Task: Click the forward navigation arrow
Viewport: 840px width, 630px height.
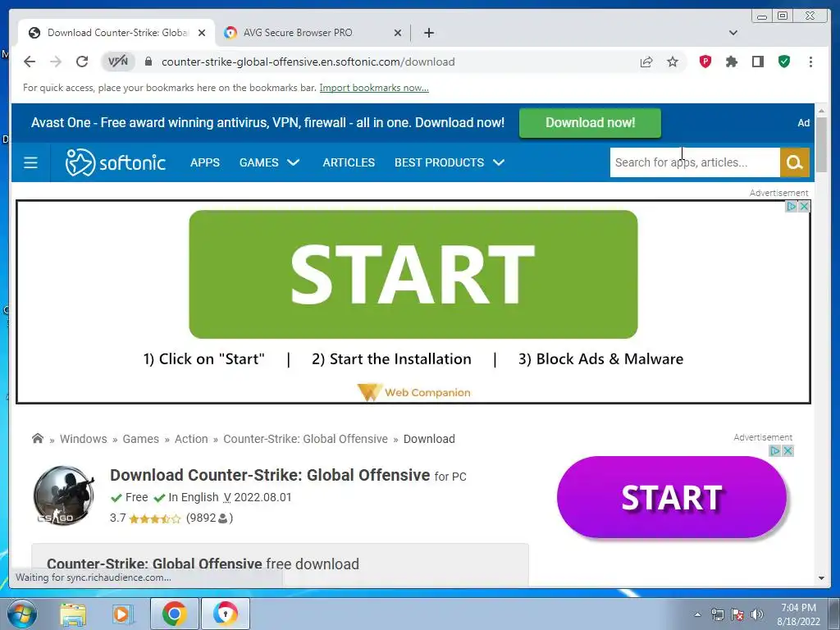Action: (x=56, y=62)
